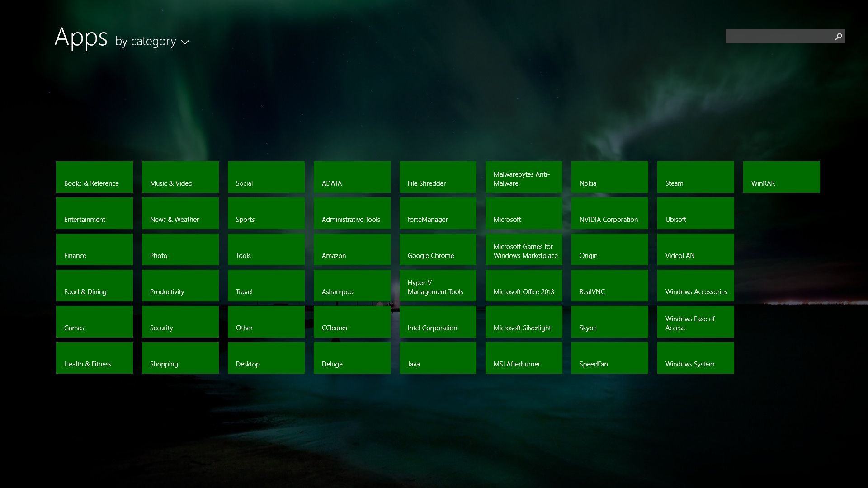
Task: Jump to the Origin group
Action: tap(610, 249)
